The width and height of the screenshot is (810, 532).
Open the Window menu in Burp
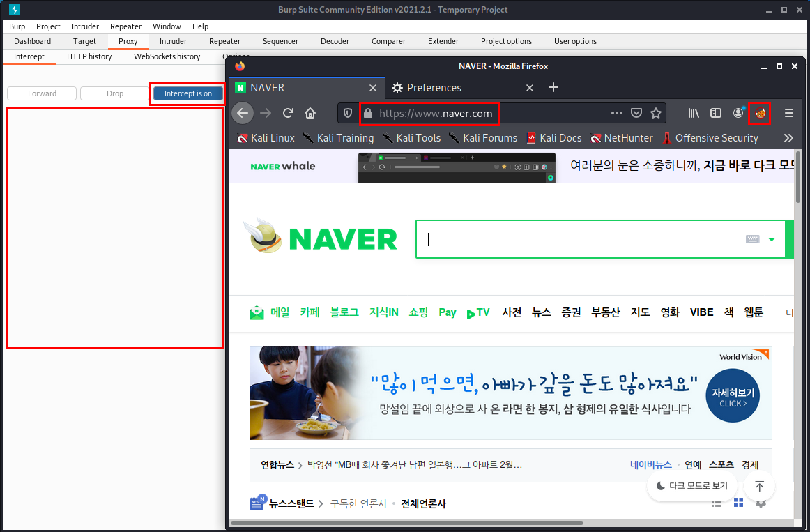click(167, 26)
